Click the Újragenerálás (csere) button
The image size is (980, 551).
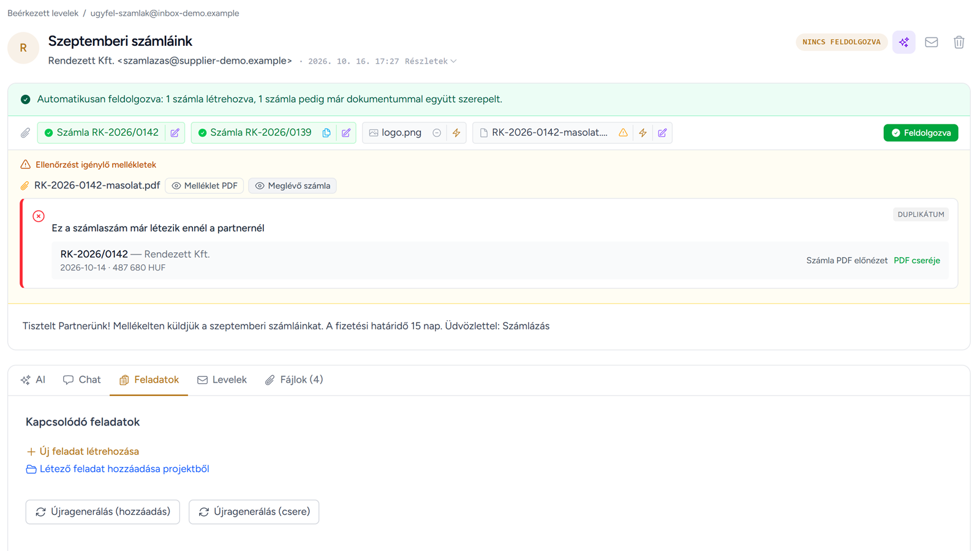pos(254,512)
